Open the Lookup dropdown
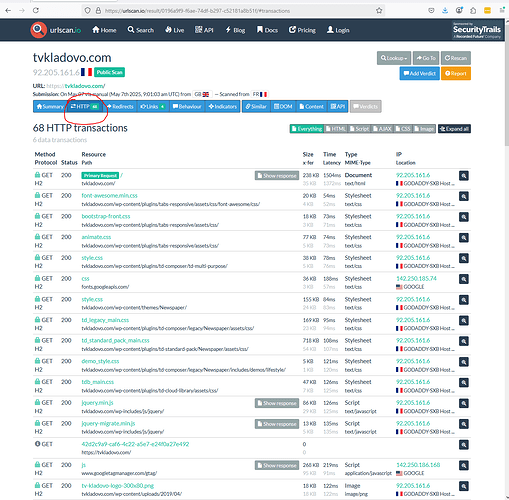 (394, 58)
